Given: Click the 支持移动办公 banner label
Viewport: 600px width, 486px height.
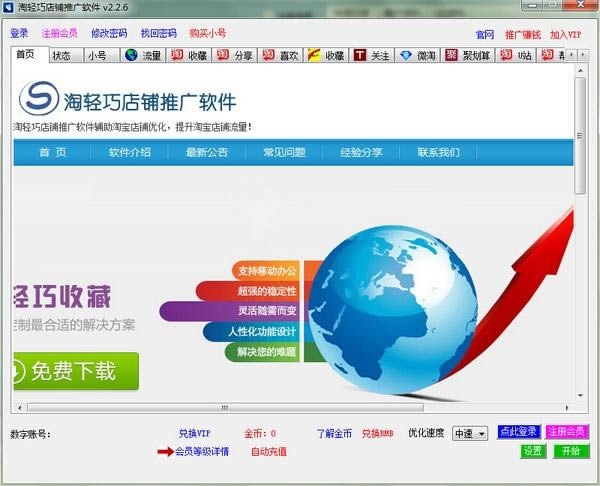Looking at the screenshot, I should click(267, 271).
